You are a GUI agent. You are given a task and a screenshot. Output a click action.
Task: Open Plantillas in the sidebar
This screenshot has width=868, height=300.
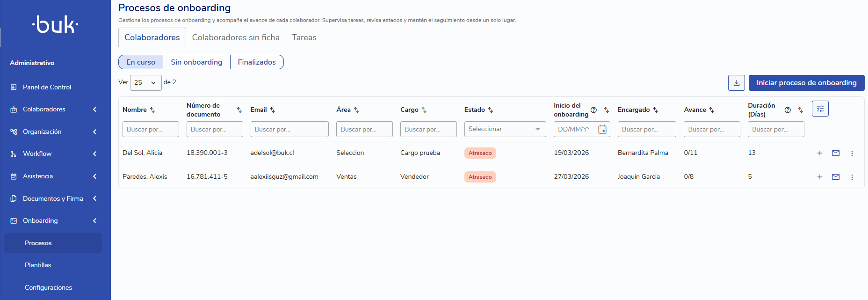pos(38,265)
